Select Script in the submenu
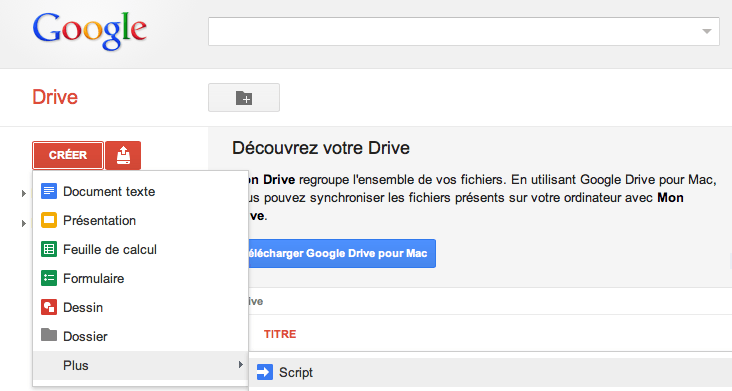This screenshot has width=732, height=391. [x=490, y=372]
